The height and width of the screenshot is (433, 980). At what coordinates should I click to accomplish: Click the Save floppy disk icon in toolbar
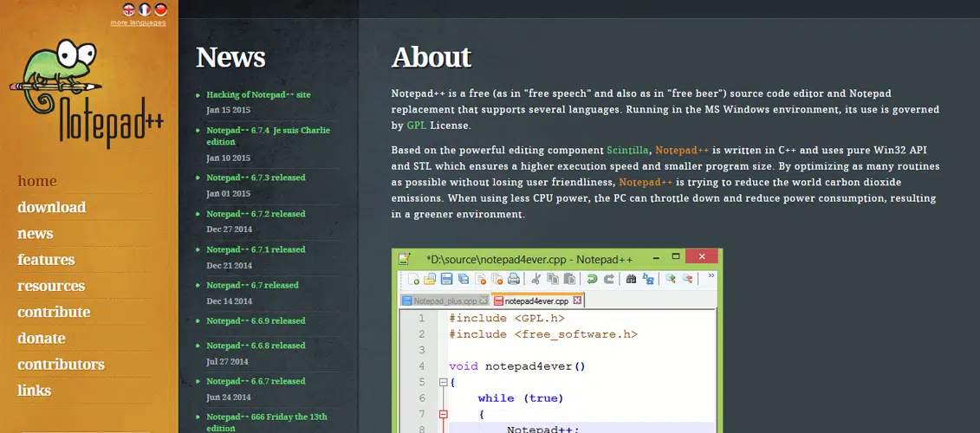[x=446, y=279]
